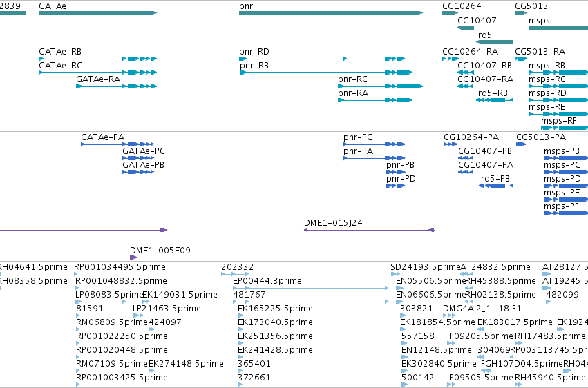
Task: Select CG10407-RB transcript label
Action: [484, 66]
